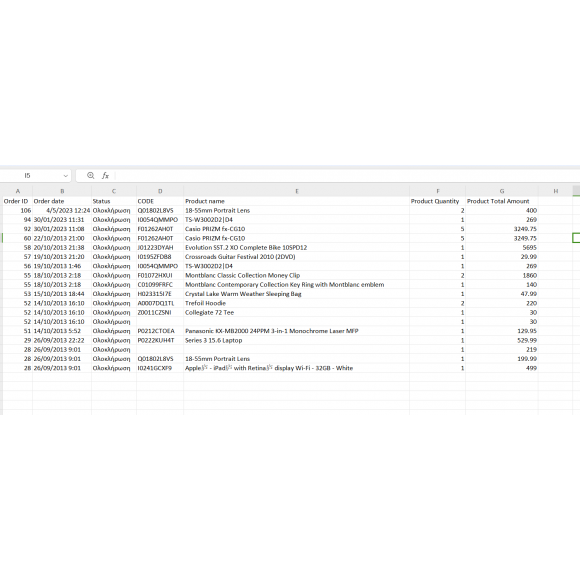The width and height of the screenshot is (580, 580).
Task: Select the cell with Order ID 106
Action: coord(17,210)
